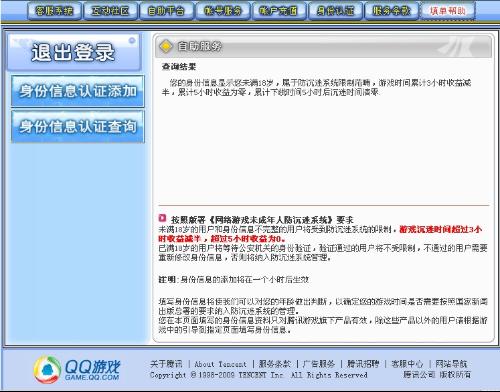Viewport: 500px width, 392px height.
Task: Open the 帐户充值 tab
Action: [279, 11]
